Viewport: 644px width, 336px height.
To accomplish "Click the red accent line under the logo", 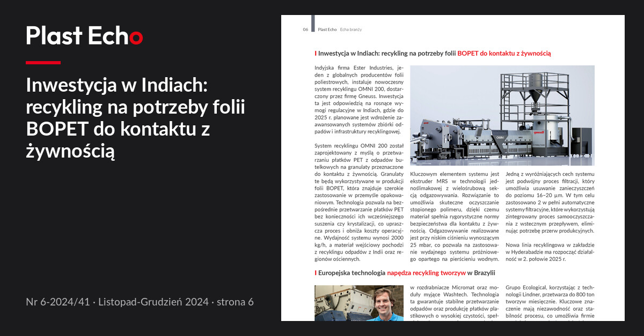I will pyautogui.click(x=43, y=63).
